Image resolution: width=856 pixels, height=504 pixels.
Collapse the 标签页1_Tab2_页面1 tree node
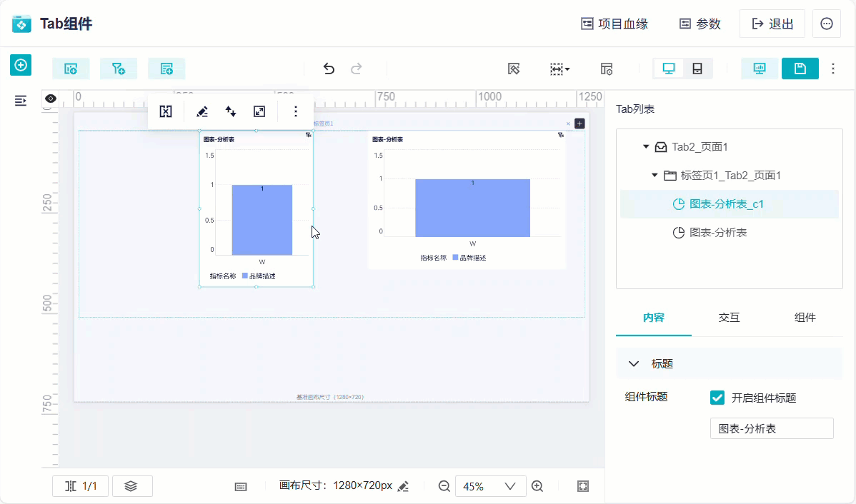pyautogui.click(x=655, y=175)
